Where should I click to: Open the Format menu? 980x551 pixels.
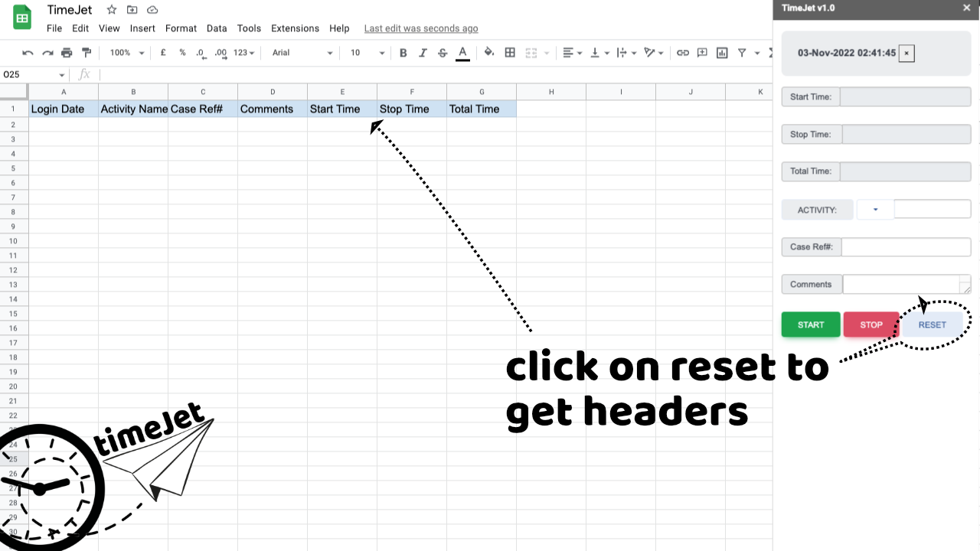click(x=181, y=28)
